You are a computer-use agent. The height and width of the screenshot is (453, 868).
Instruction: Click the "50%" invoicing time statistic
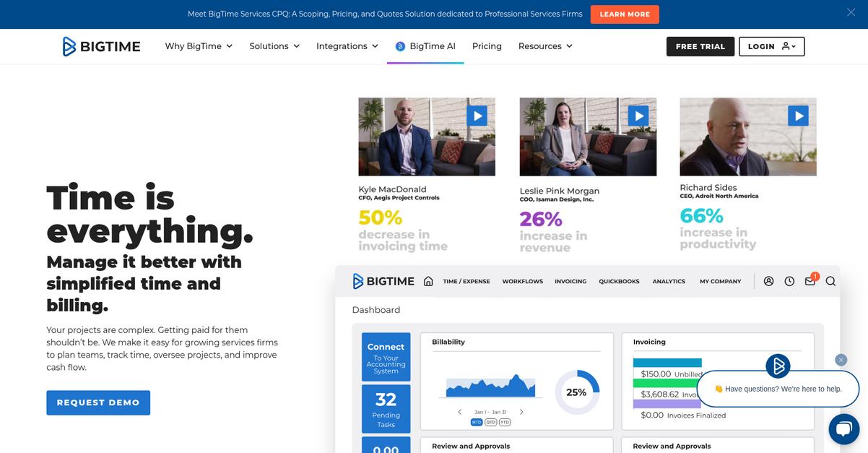(381, 217)
